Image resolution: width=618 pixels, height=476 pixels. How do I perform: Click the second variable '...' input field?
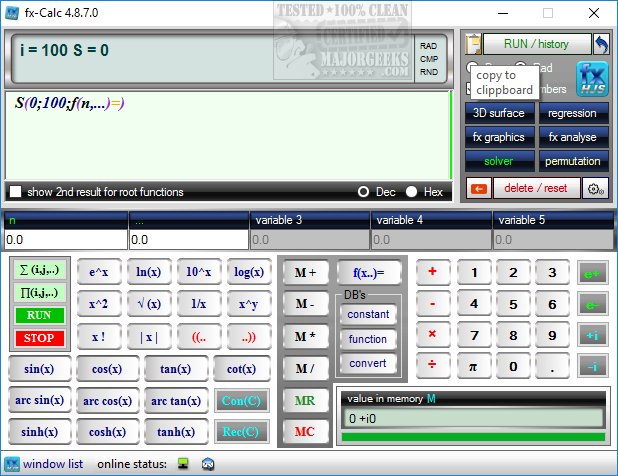point(189,240)
